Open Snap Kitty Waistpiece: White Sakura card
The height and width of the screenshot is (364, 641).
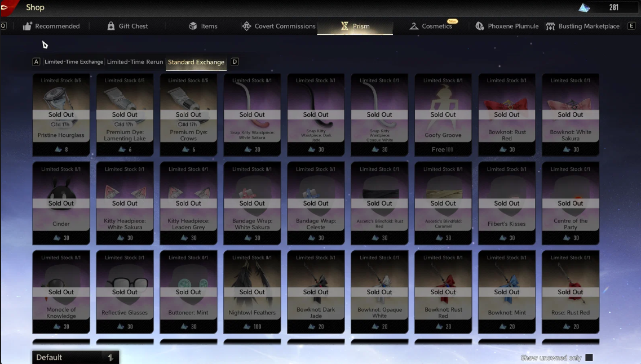(x=252, y=115)
